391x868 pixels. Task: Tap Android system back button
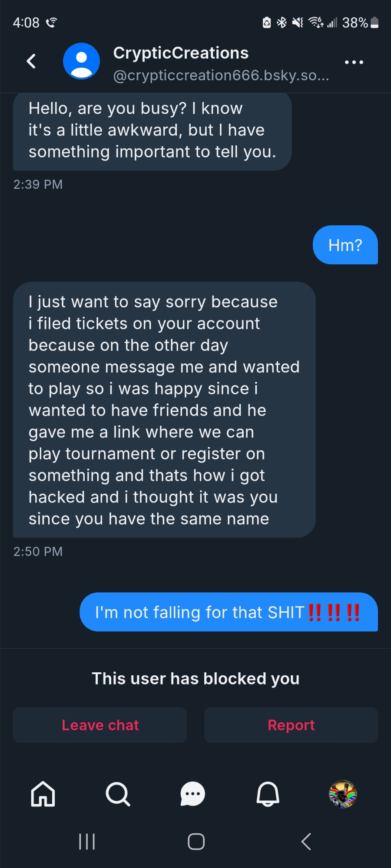pos(306,842)
